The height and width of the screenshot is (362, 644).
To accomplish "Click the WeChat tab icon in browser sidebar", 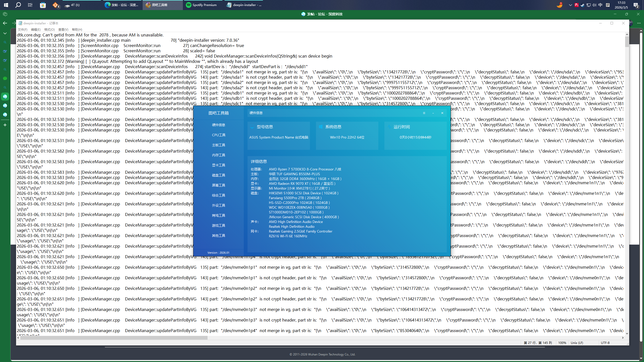I will 5,78.
